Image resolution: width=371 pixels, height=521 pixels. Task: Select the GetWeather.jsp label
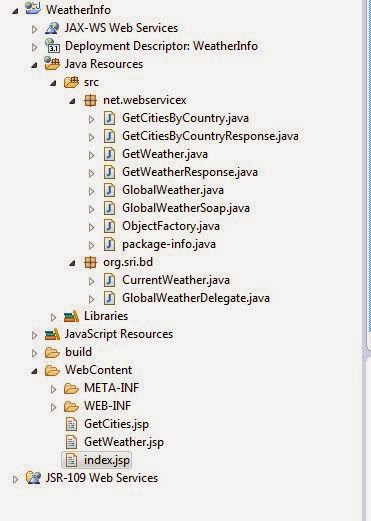pos(124,442)
